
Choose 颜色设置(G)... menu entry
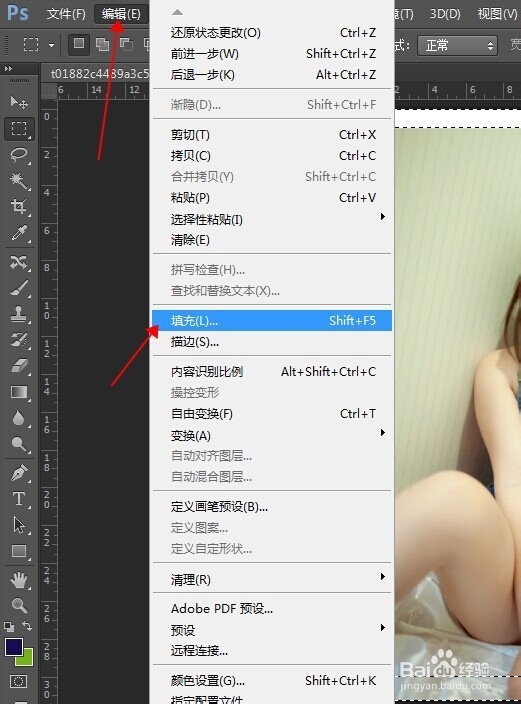click(x=272, y=681)
